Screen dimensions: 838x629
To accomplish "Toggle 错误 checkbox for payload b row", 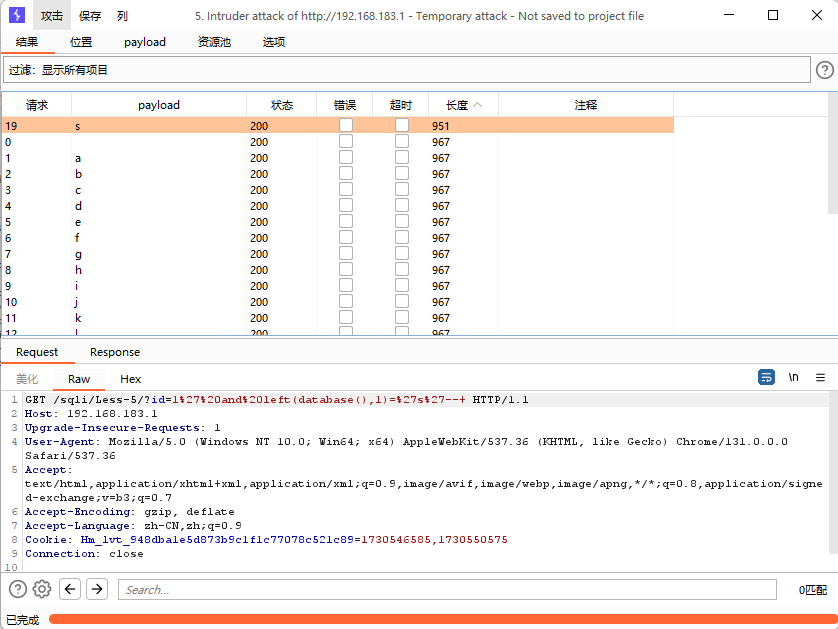I will coord(346,173).
